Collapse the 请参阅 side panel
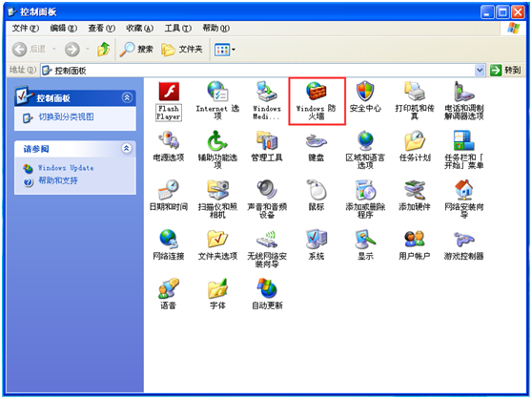 (x=127, y=148)
